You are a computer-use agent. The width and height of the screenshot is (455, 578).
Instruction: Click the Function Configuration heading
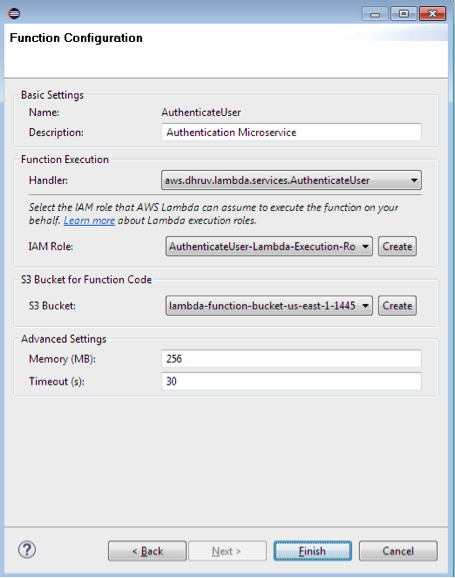76,38
